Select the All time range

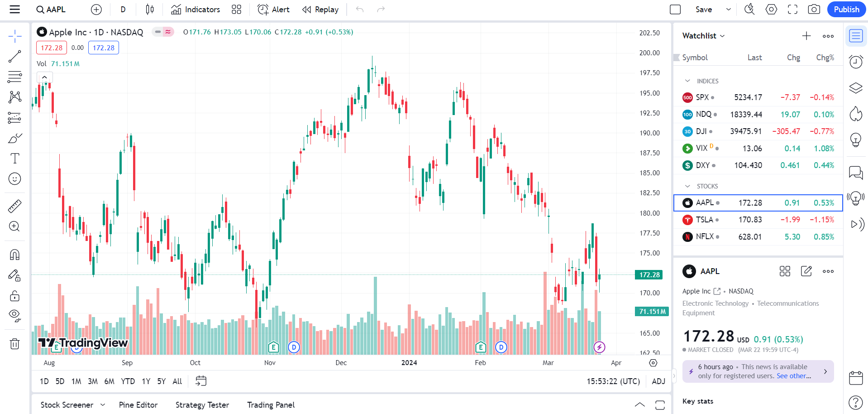coord(177,381)
